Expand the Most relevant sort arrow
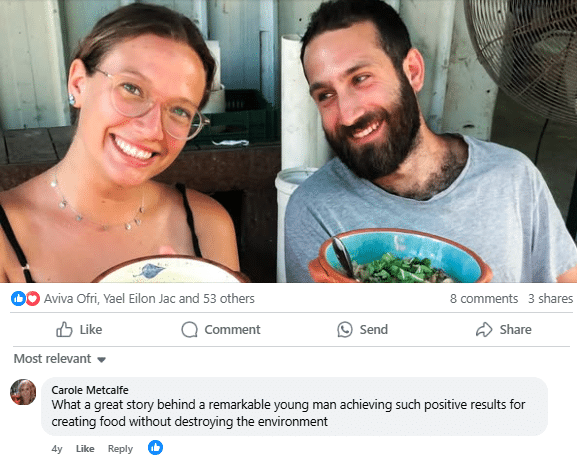Image resolution: width=577 pixels, height=460 pixels. pyautogui.click(x=102, y=360)
